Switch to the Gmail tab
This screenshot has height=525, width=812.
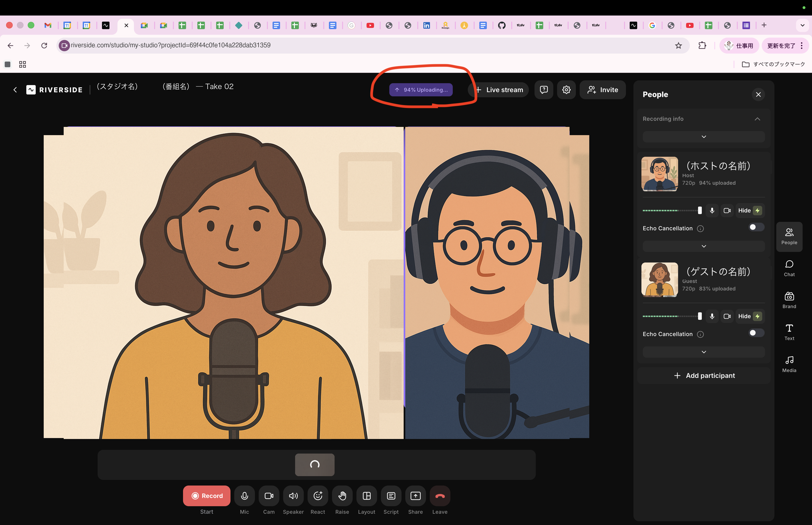(48, 25)
